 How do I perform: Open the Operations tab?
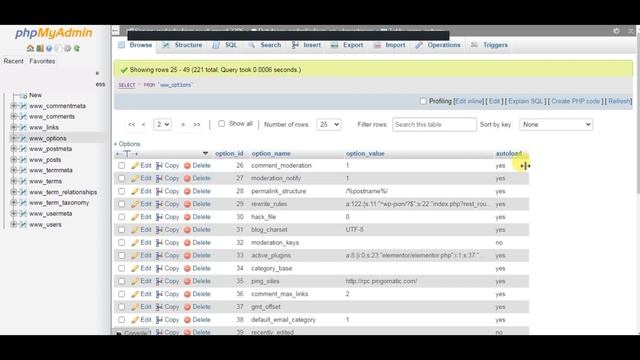(x=438, y=45)
